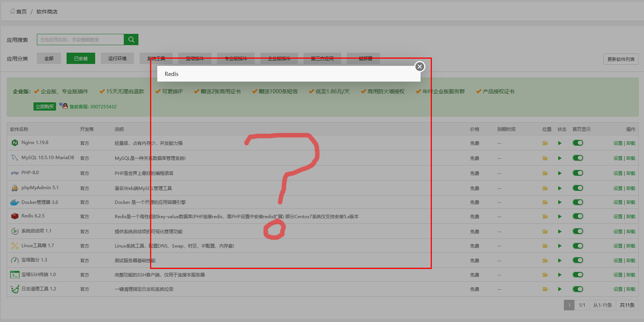Toggle homepage display for Nginx 1.19.8
644x322 pixels.
pos(578,143)
